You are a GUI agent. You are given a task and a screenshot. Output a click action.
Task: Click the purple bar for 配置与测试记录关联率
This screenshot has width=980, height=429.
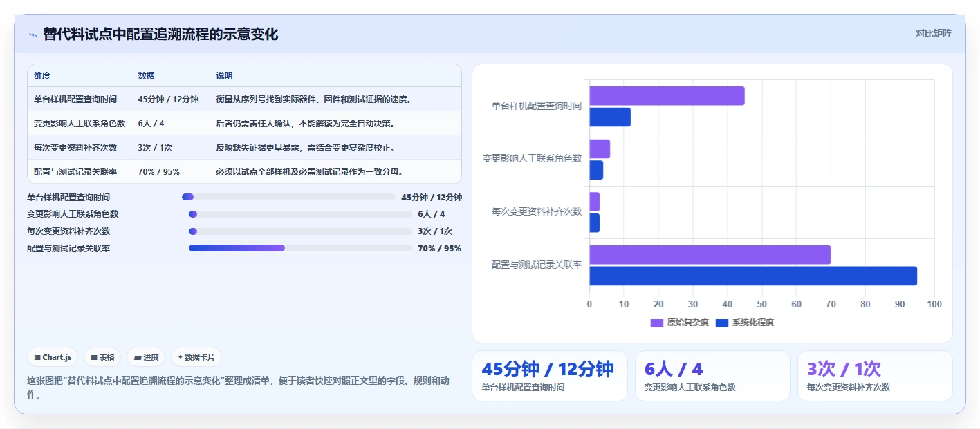pos(710,255)
